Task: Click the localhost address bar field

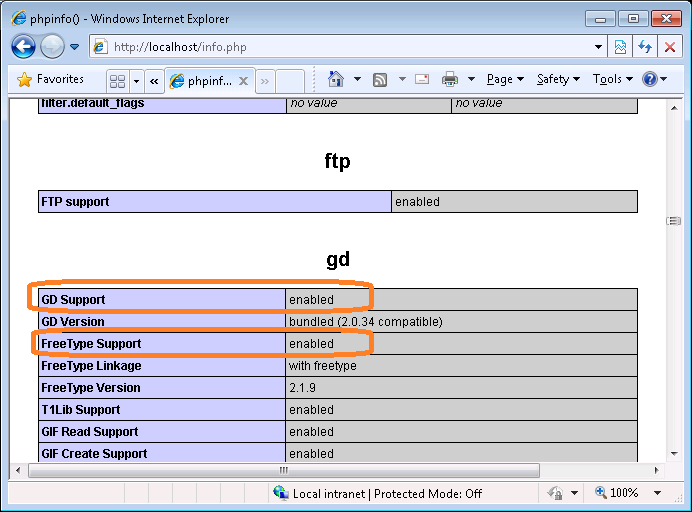Action: (340, 47)
